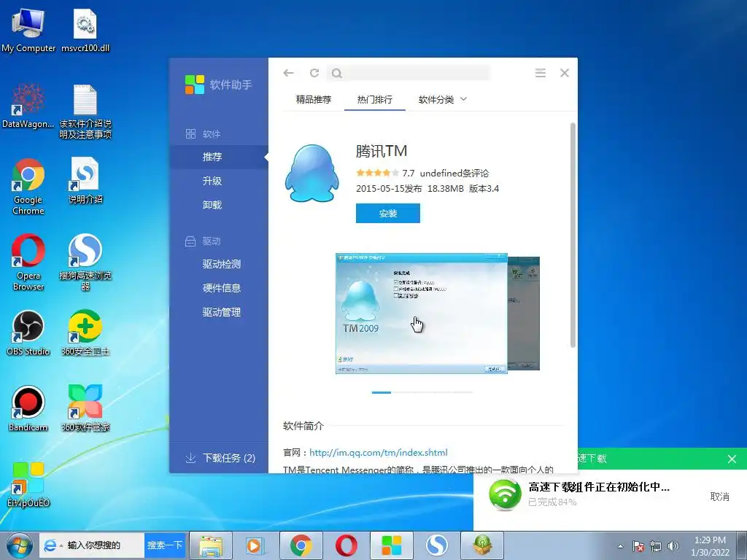Click the 软件助手 colorful logo
747x560 pixels.
(194, 85)
